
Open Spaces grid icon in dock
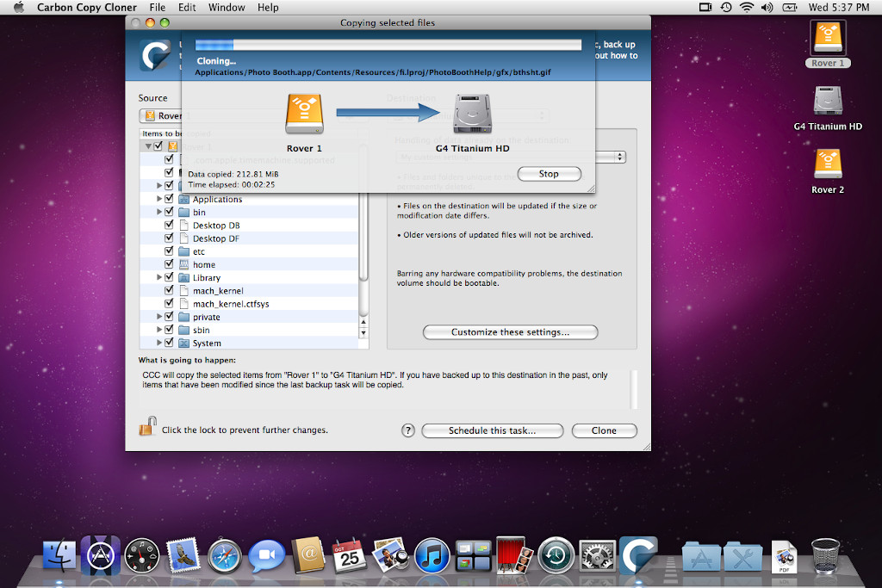[x=473, y=556]
